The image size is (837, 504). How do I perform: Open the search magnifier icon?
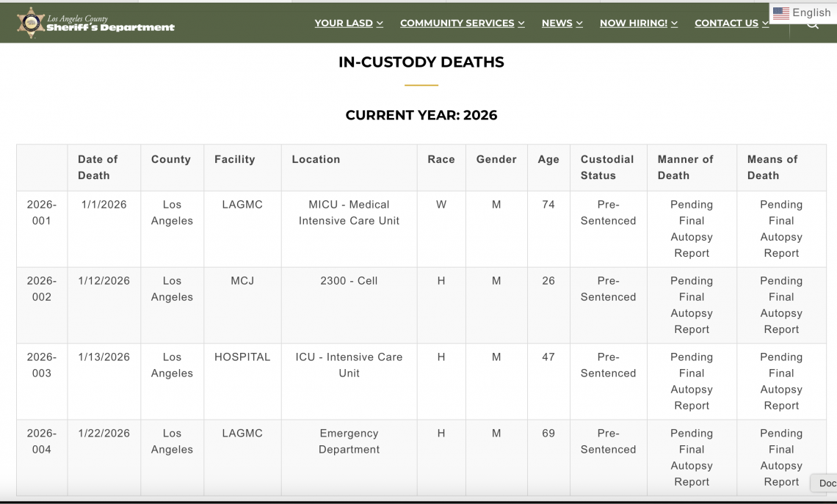coord(812,26)
